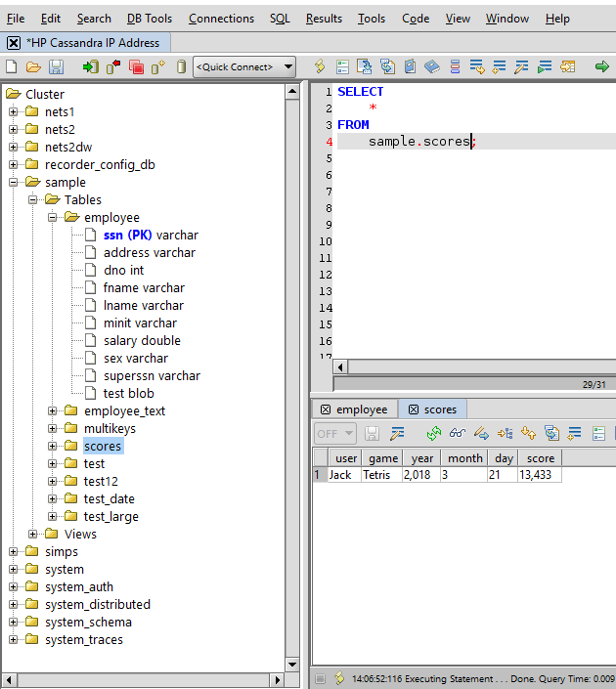Click the status bar script icon
Viewport: 616px width, 689px height.
pos(339,678)
